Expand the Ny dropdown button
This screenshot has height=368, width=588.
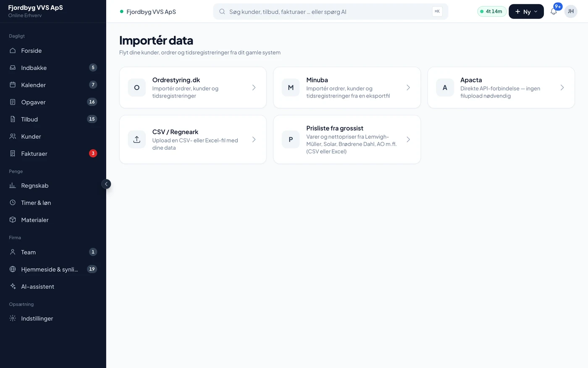tap(526, 12)
